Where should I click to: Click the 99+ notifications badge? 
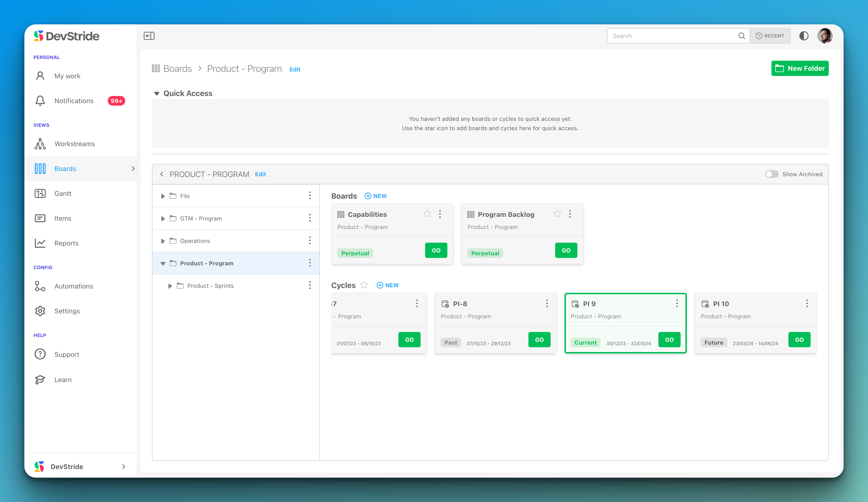point(116,101)
